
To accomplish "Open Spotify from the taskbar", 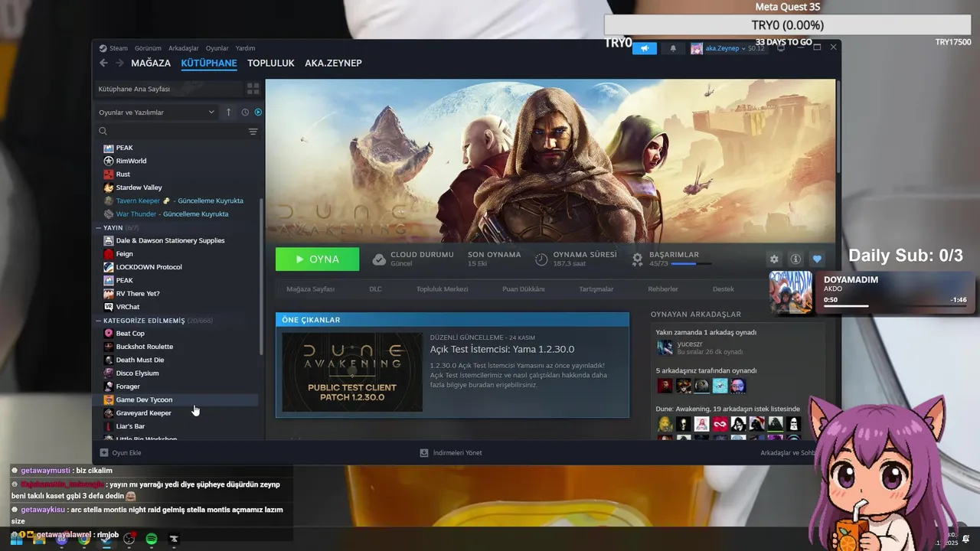I will point(152,539).
